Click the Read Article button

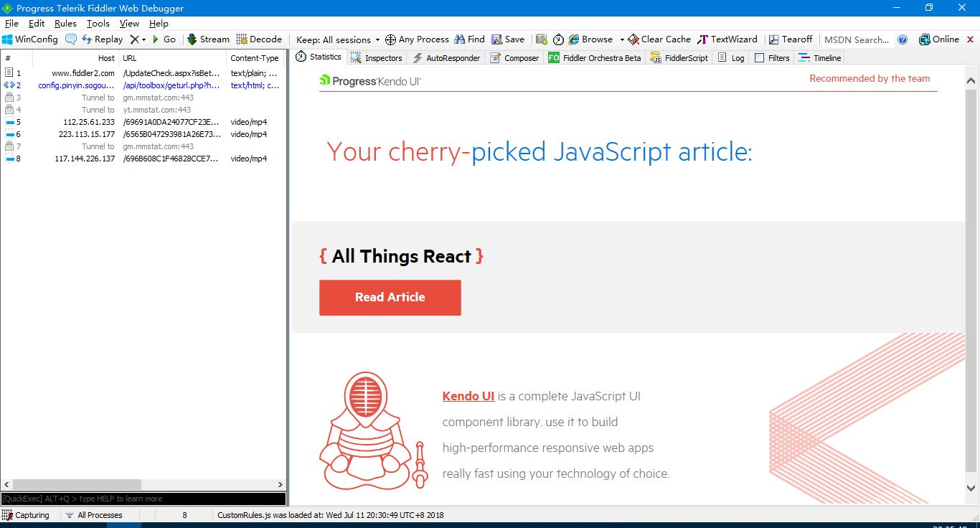pyautogui.click(x=390, y=298)
